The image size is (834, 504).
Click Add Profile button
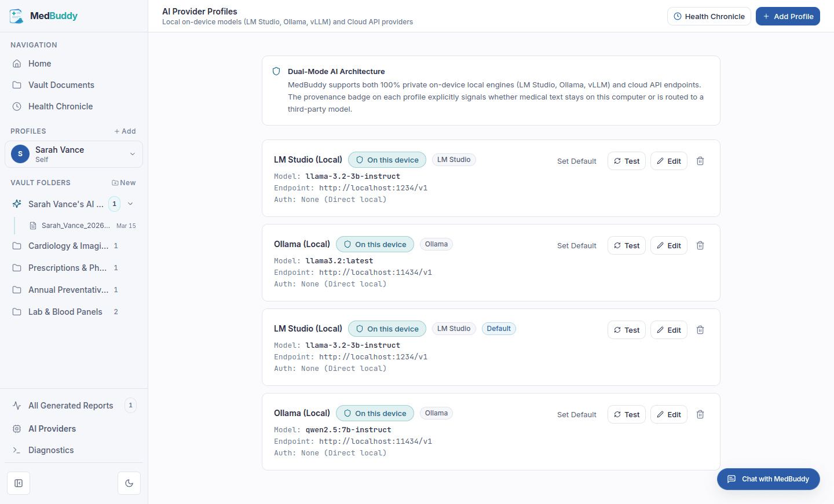(788, 16)
